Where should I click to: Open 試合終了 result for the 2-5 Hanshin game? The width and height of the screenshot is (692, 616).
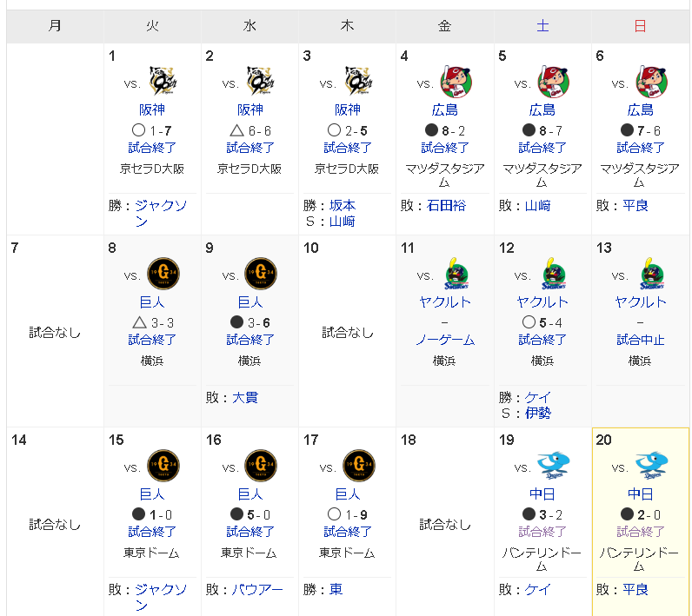click(x=348, y=148)
